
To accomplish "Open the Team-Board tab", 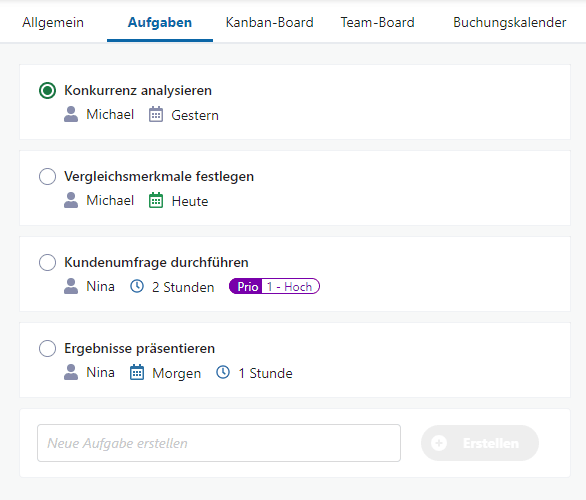I will pos(377,22).
